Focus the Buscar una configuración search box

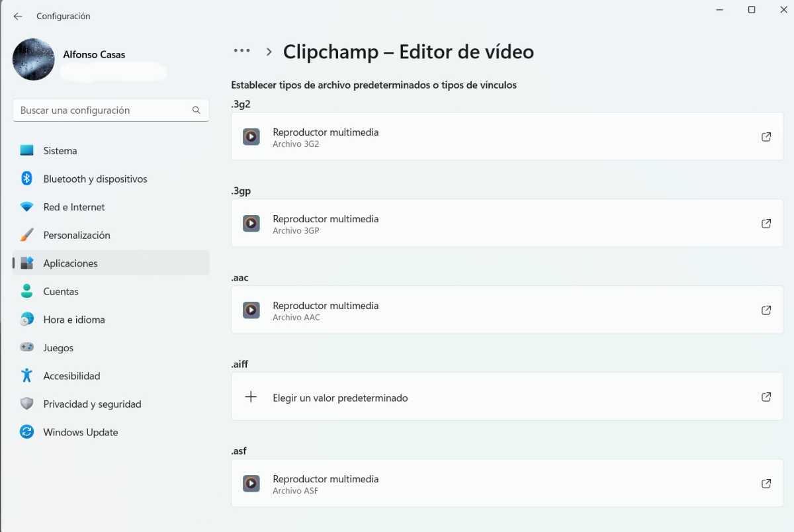tap(111, 111)
